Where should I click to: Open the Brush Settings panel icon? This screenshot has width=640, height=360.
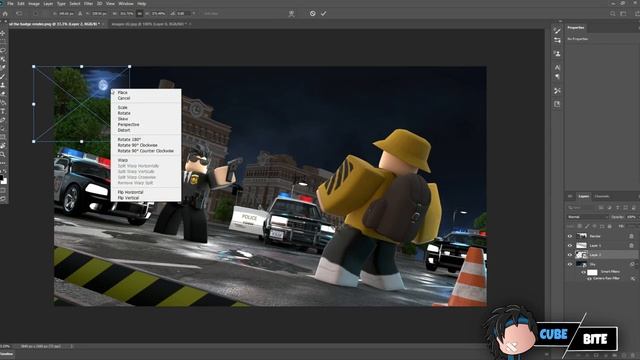pyautogui.click(x=557, y=31)
